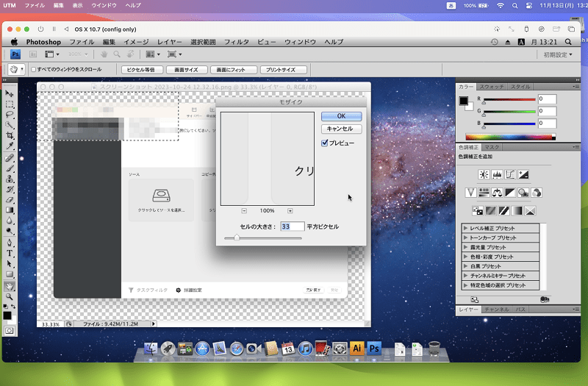Click キャンセル in the モザイク dialog

pyautogui.click(x=341, y=129)
